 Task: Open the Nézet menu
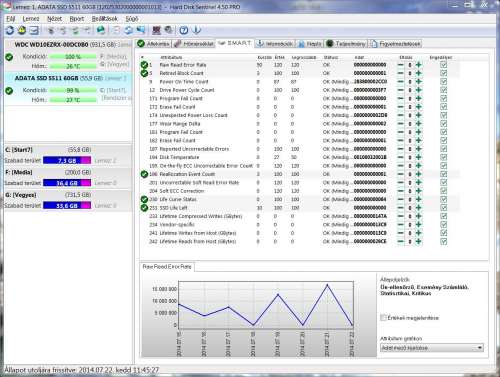(54, 19)
